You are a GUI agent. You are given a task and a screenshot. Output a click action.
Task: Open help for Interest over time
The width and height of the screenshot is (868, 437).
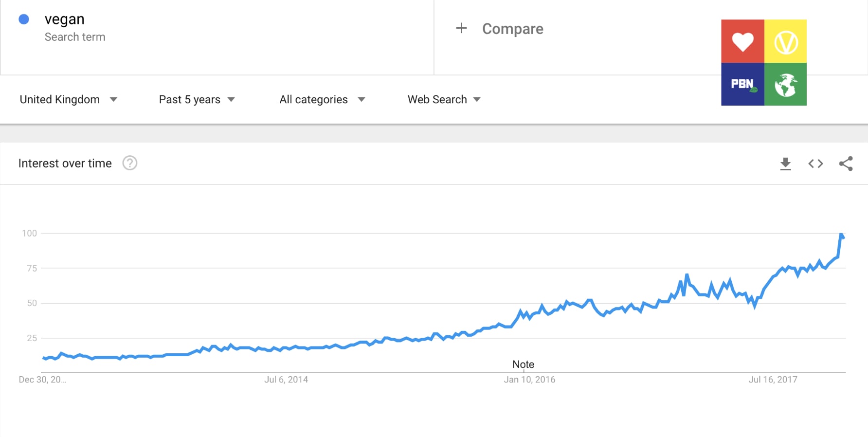(x=129, y=163)
